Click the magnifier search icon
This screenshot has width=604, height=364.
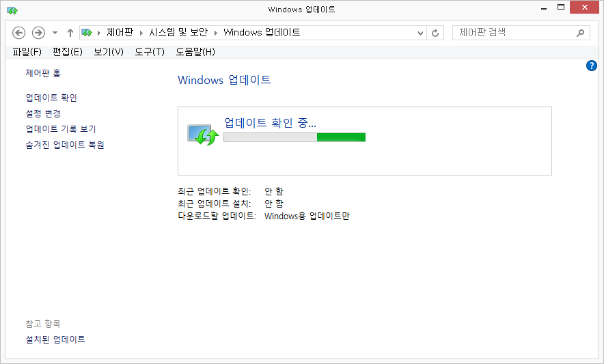[581, 33]
